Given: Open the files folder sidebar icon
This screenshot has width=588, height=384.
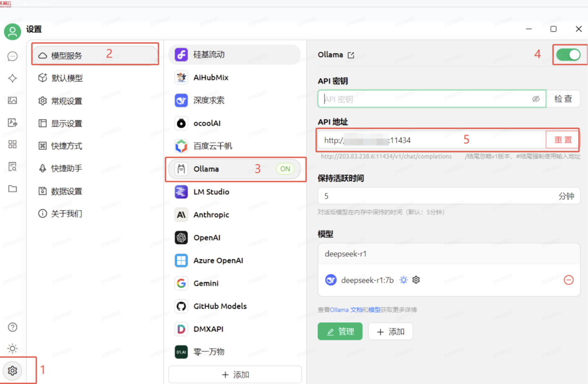Looking at the screenshot, I should (13, 189).
